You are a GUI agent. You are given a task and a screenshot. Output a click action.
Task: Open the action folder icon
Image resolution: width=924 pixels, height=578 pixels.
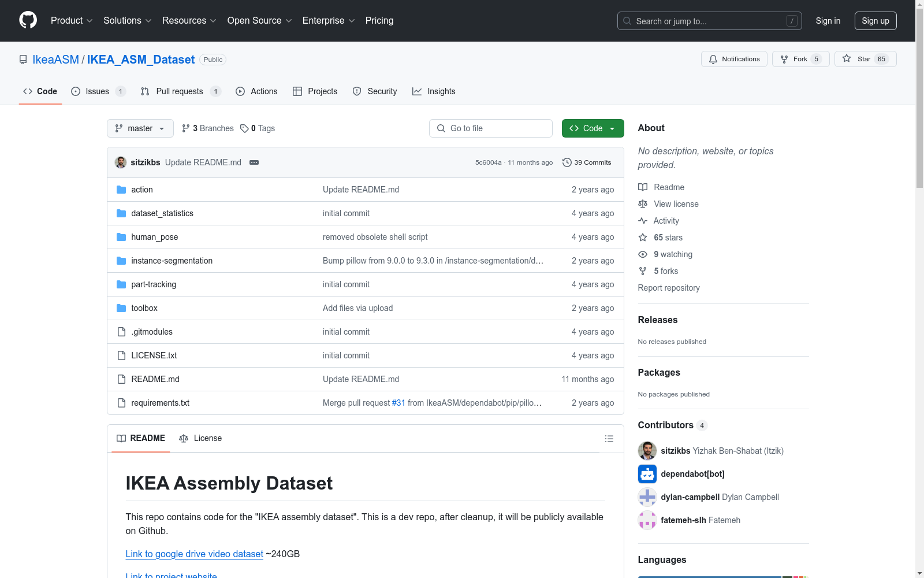click(121, 190)
